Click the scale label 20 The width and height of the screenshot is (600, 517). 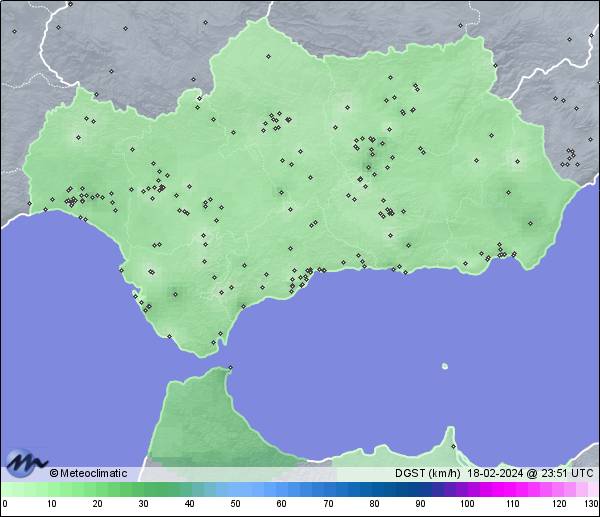(x=97, y=504)
